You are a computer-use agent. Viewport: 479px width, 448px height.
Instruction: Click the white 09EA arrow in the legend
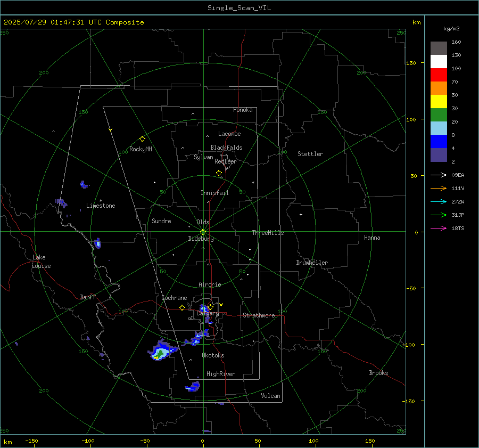[439, 175]
